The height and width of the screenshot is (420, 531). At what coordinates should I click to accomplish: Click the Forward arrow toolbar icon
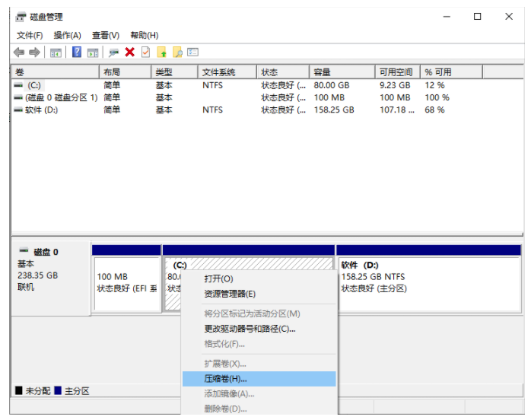(34, 52)
